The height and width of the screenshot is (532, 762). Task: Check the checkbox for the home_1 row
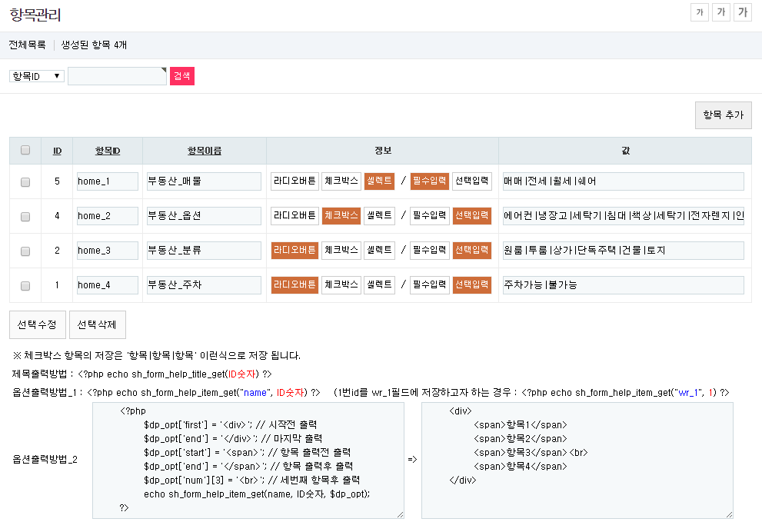(x=25, y=182)
